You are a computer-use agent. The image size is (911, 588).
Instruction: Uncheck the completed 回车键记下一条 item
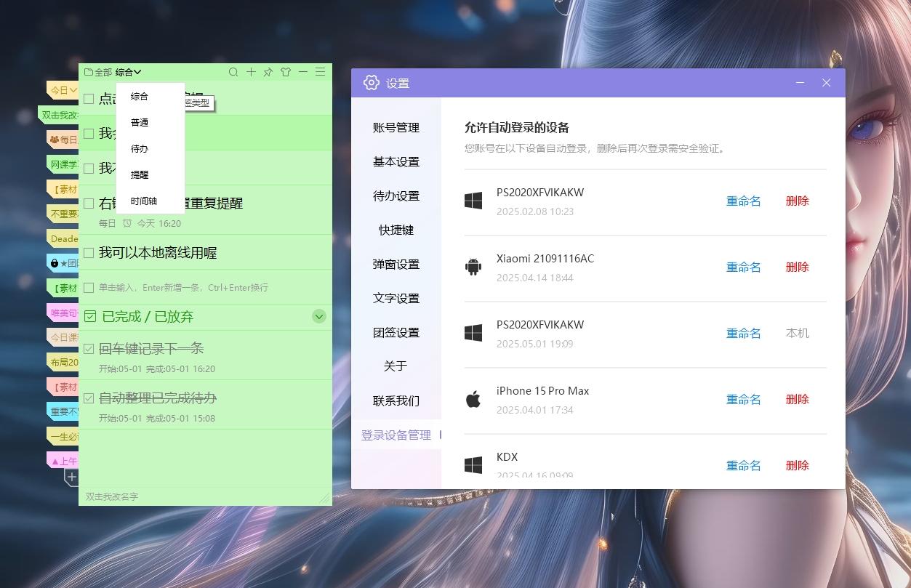coord(89,348)
